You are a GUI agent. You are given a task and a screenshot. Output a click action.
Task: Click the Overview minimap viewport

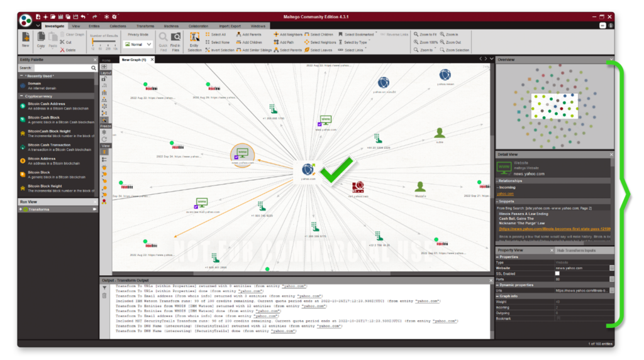click(x=555, y=106)
